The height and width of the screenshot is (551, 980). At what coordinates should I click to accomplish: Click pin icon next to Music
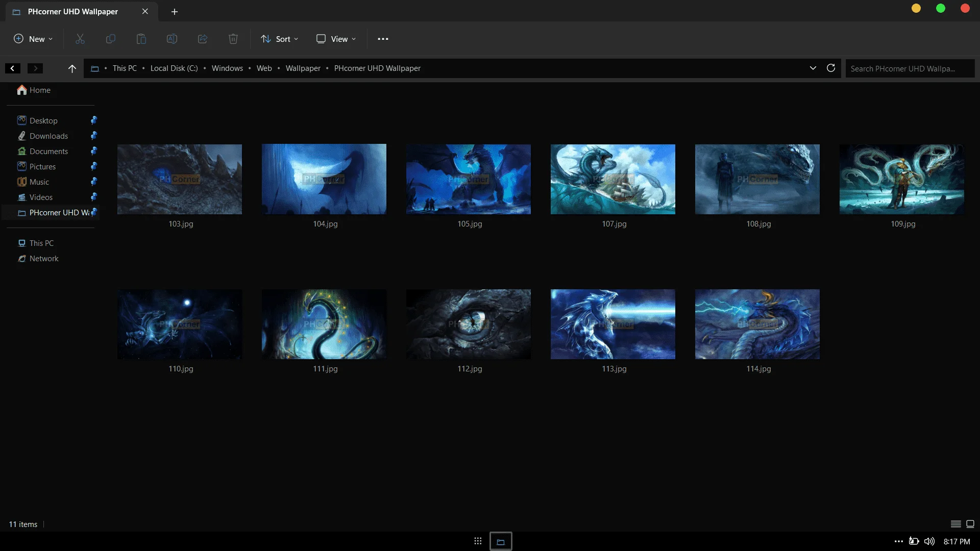(x=94, y=182)
